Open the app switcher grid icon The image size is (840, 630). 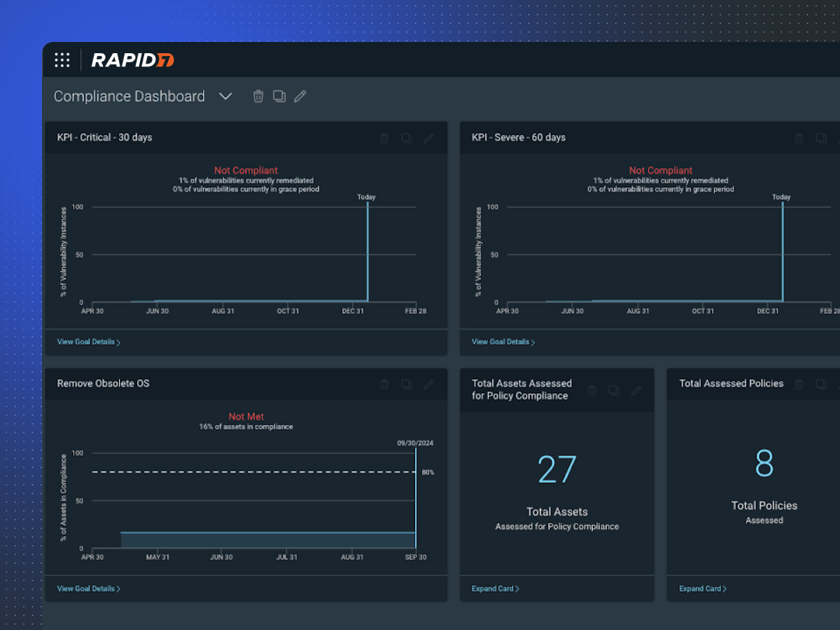[62, 60]
